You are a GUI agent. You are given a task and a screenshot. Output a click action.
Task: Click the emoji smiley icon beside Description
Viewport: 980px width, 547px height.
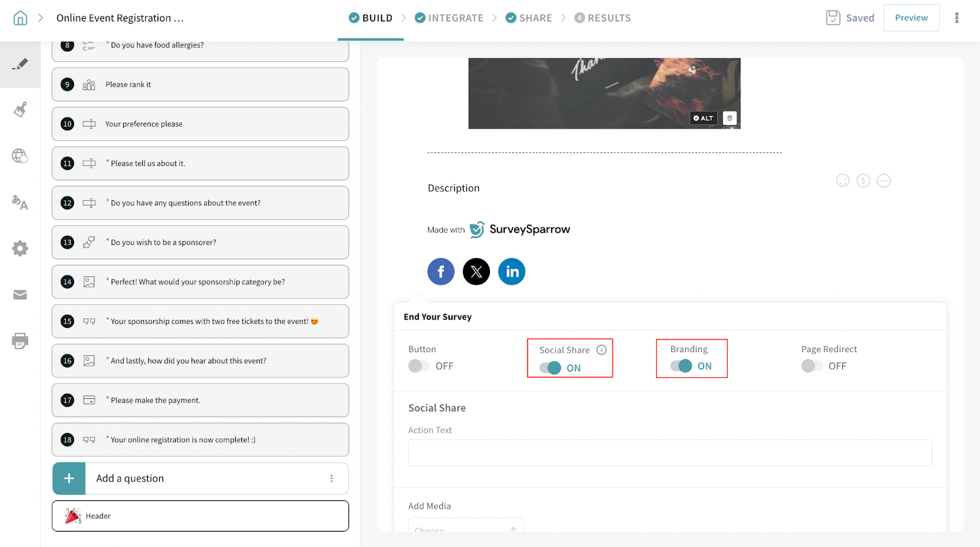(843, 181)
